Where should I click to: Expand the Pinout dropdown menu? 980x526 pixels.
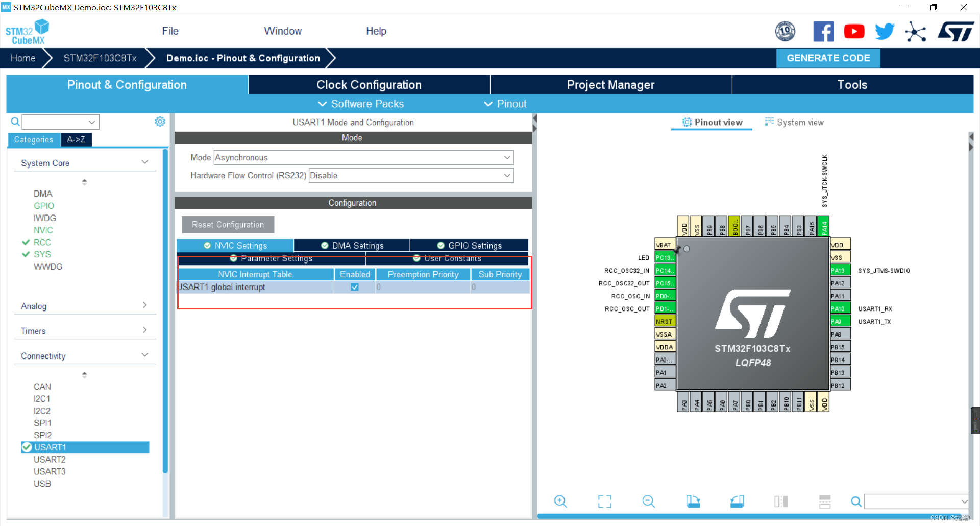point(505,104)
